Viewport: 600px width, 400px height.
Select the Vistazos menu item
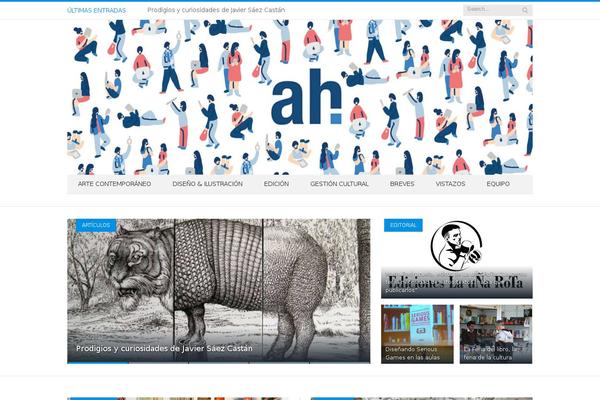pos(450,184)
